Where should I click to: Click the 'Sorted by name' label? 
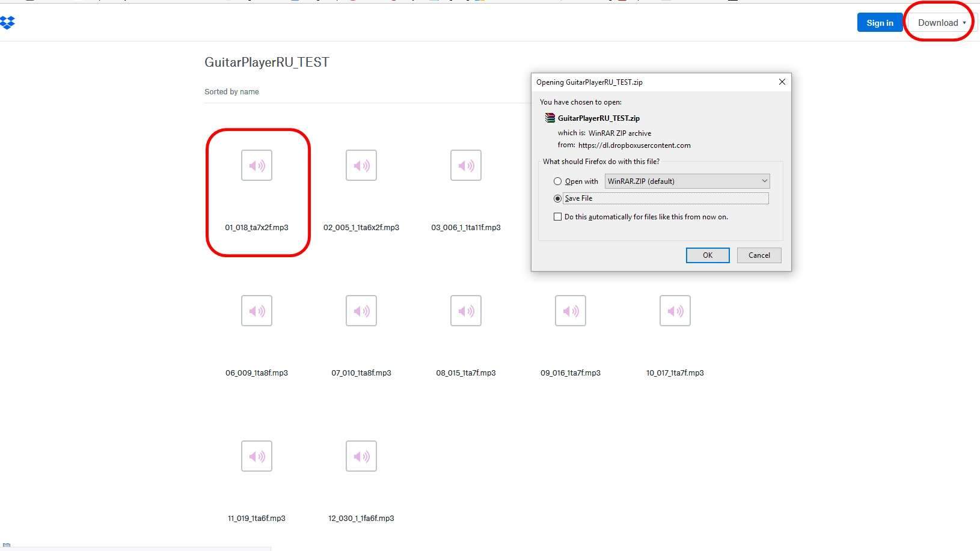point(231,92)
